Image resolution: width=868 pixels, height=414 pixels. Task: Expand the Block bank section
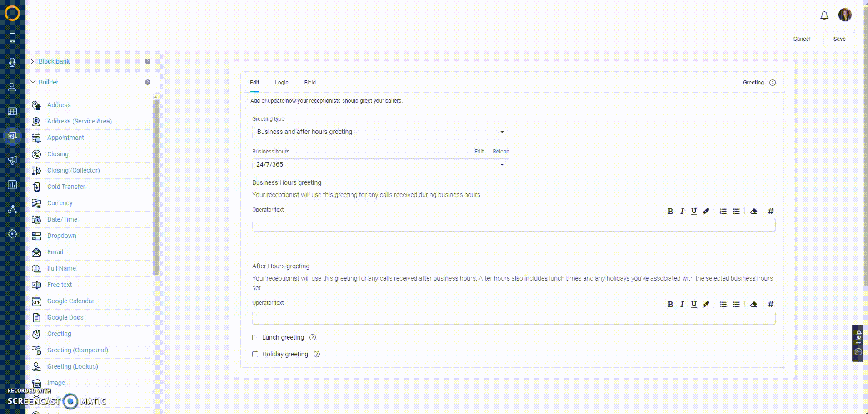[x=54, y=61]
